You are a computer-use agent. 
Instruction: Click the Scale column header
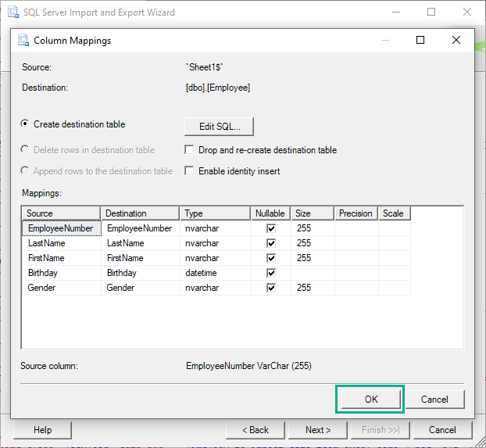coord(395,213)
